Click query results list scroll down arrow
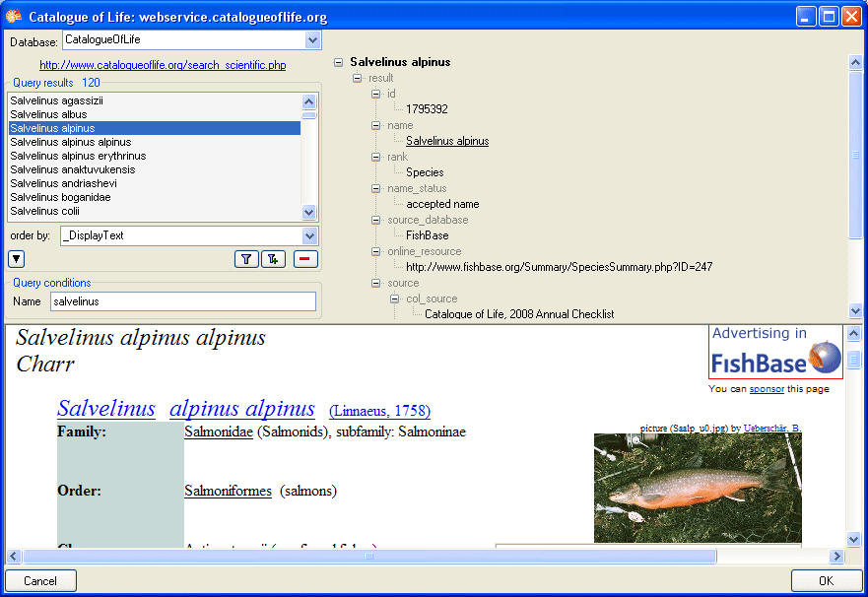The height and width of the screenshot is (597, 868). (309, 212)
